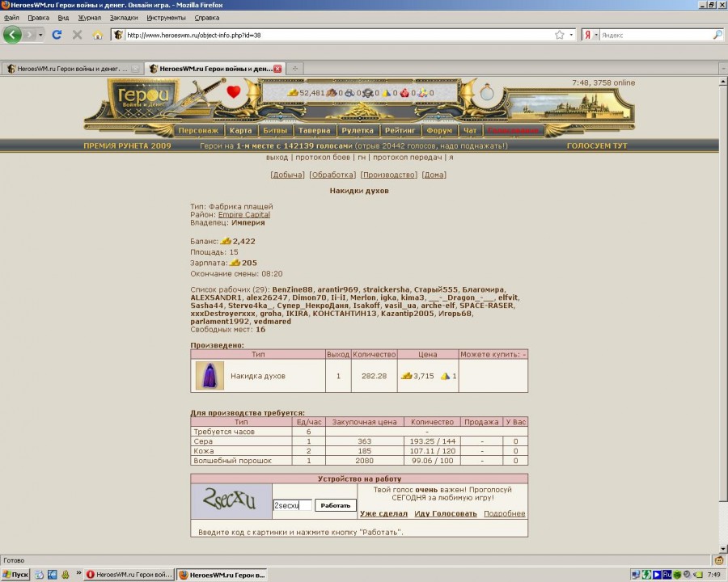Screen dimensions: 728x582
Task: Bookmark this page with the star icon
Action: (x=560, y=35)
